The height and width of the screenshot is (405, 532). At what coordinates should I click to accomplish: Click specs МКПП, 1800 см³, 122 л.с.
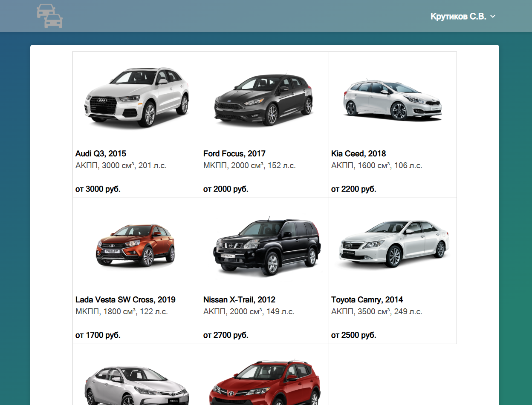[121, 312]
